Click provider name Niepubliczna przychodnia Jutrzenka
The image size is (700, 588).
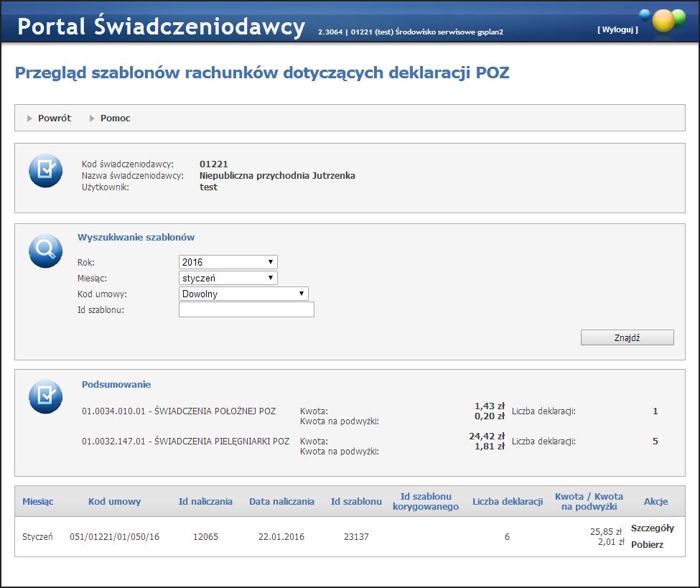coord(277,175)
